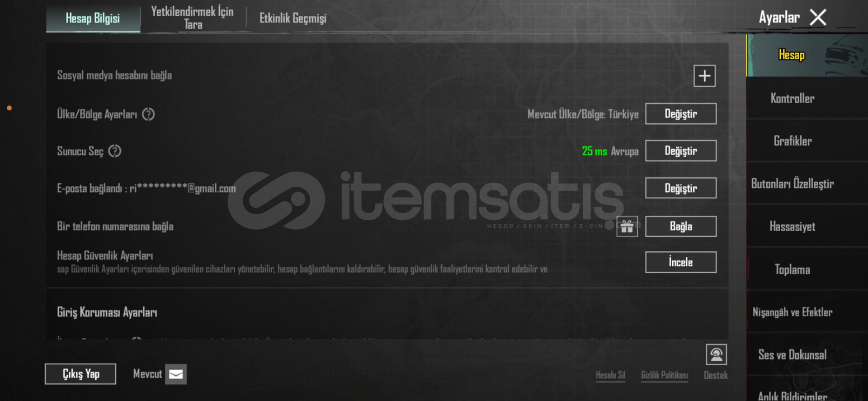Open the Hesabı Sil link
The width and height of the screenshot is (868, 401).
point(610,375)
